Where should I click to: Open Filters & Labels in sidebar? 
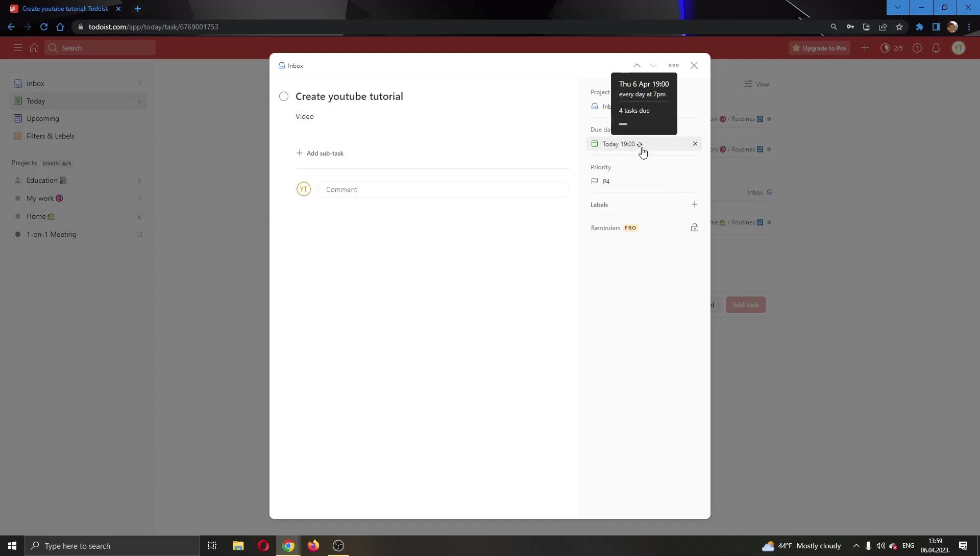[x=78, y=136]
